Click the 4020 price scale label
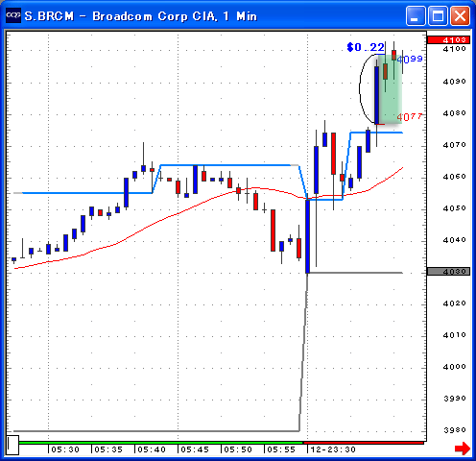 coord(454,303)
